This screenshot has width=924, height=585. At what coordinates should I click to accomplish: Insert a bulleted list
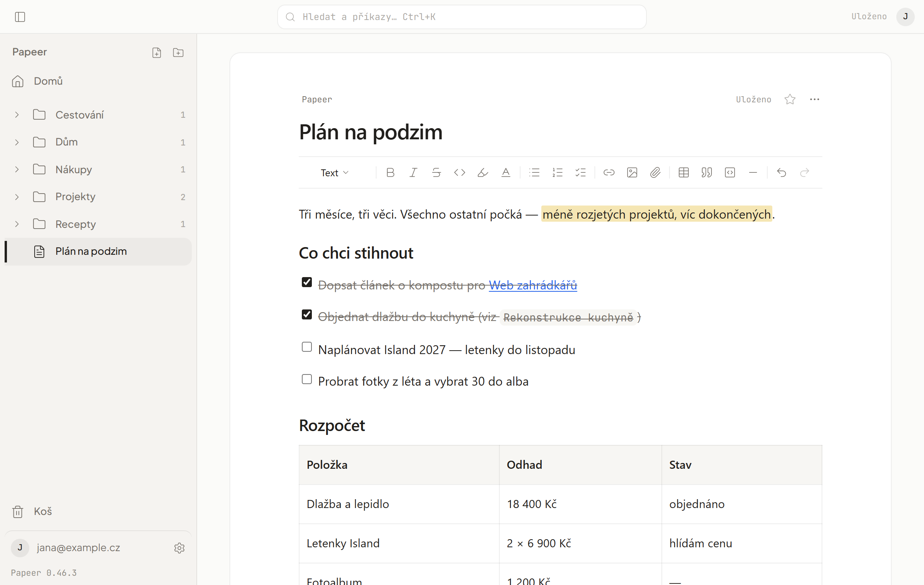click(534, 173)
